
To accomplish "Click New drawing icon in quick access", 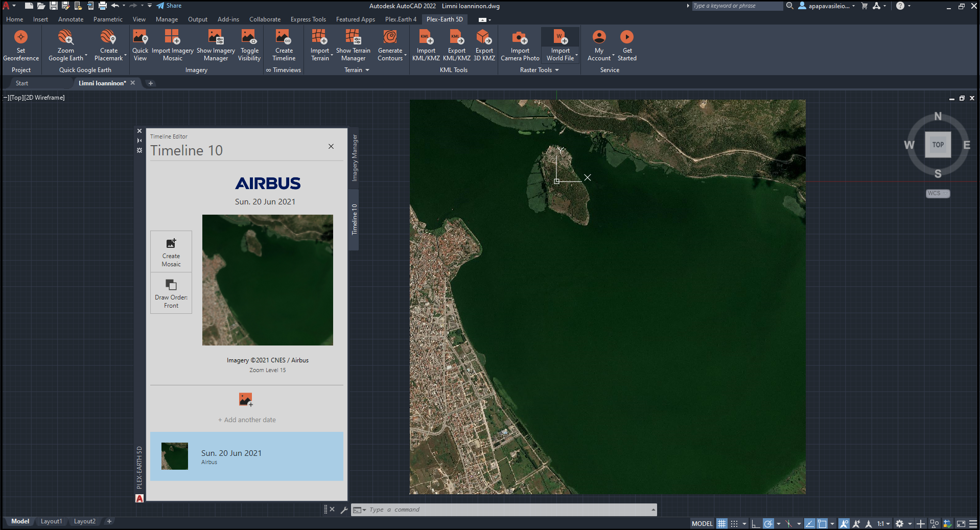I will (x=29, y=6).
